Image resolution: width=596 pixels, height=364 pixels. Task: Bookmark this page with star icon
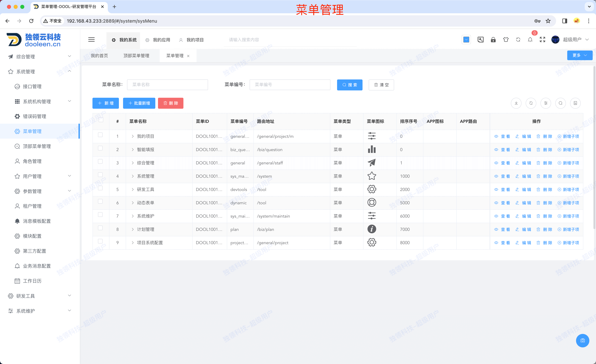pos(548,21)
